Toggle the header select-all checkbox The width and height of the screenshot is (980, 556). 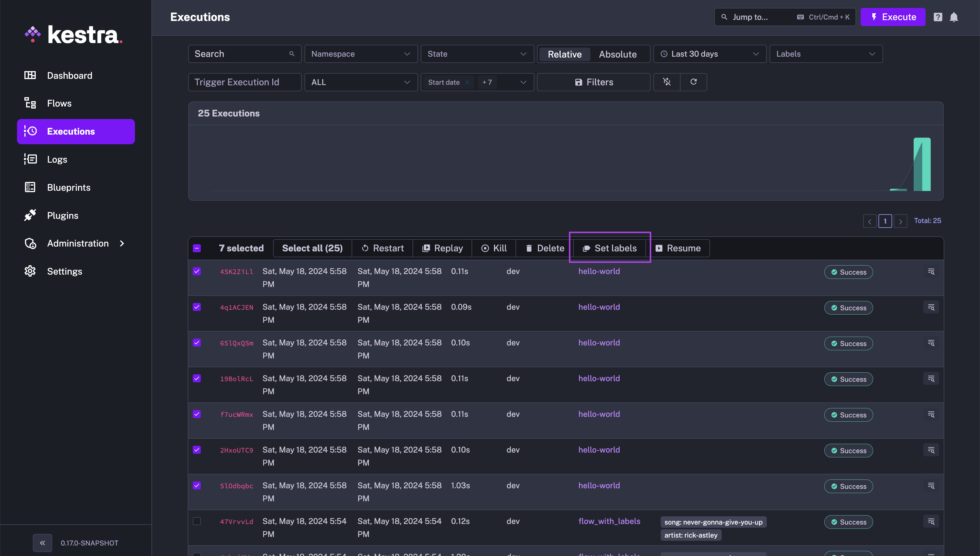click(x=197, y=248)
